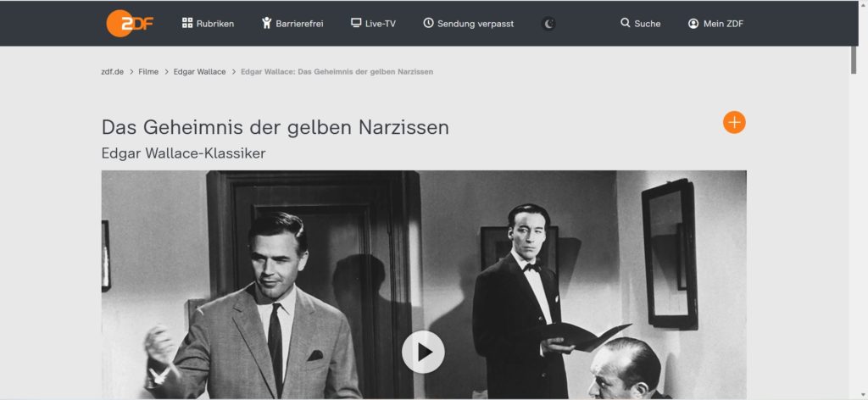The image size is (868, 400).
Task: Click the zdf.de breadcrumb link
Action: 113,71
